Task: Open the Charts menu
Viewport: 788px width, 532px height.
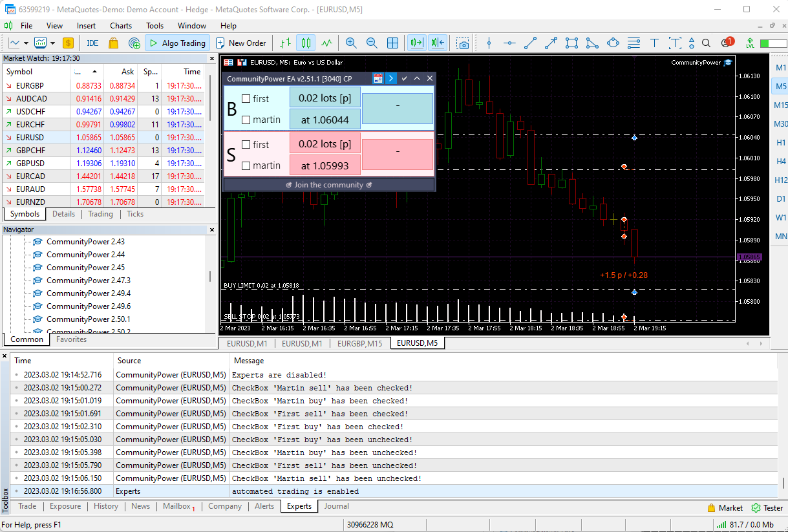Action: point(121,26)
